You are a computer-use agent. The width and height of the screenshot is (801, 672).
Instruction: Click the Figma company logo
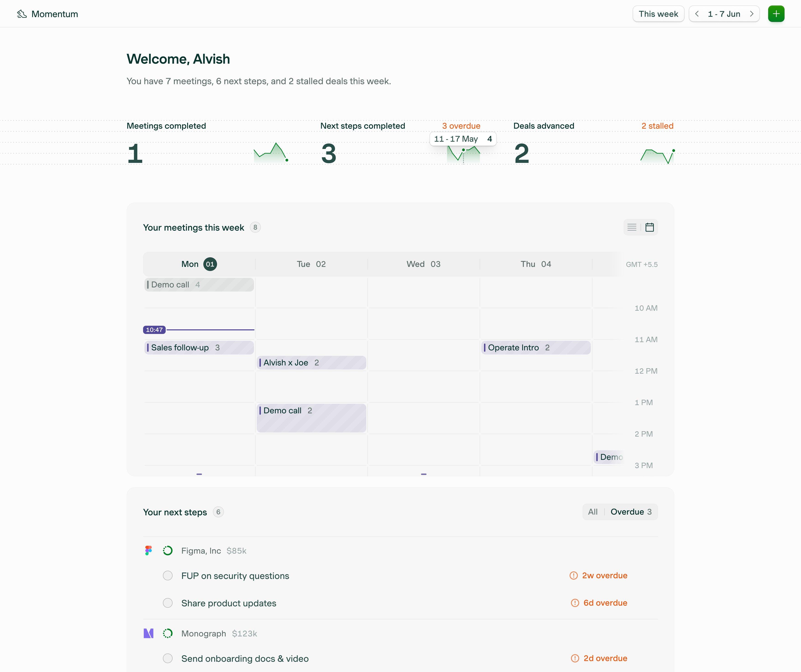[x=148, y=551]
